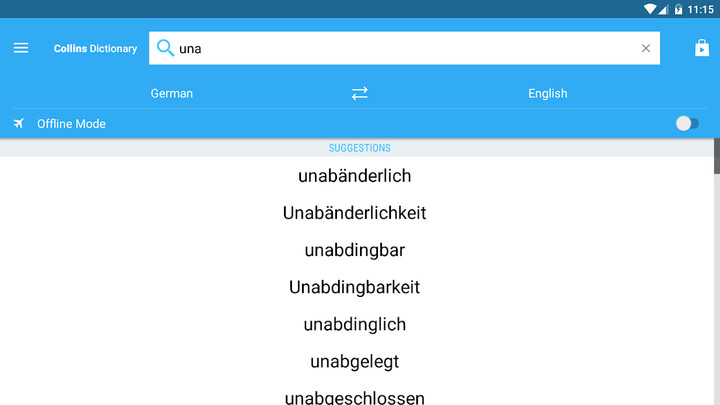The image size is (720, 405).
Task: Tap the Wi-Fi status icon
Action: pos(650,9)
